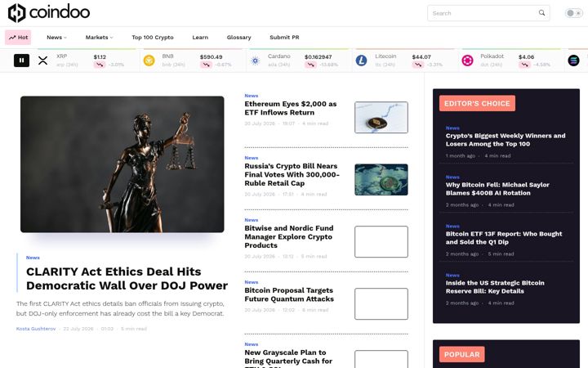Open Bitcoin Proposal article blank thumbnail
The image size is (588, 368).
tap(381, 303)
